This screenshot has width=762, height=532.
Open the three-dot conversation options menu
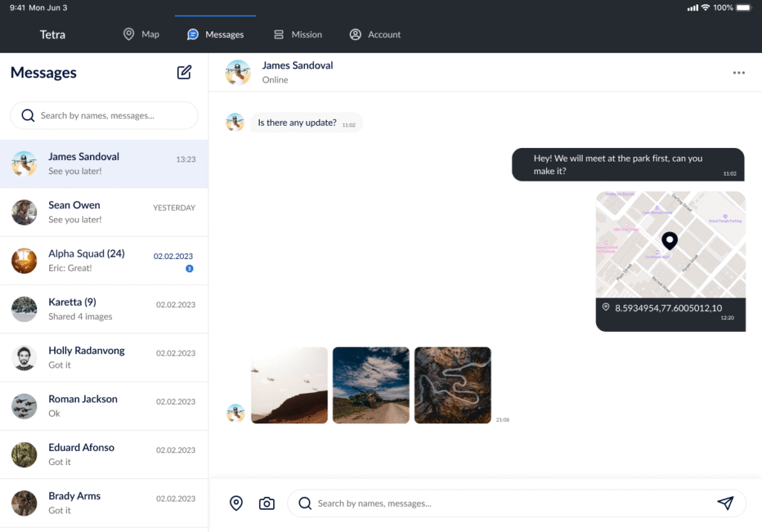click(x=738, y=73)
